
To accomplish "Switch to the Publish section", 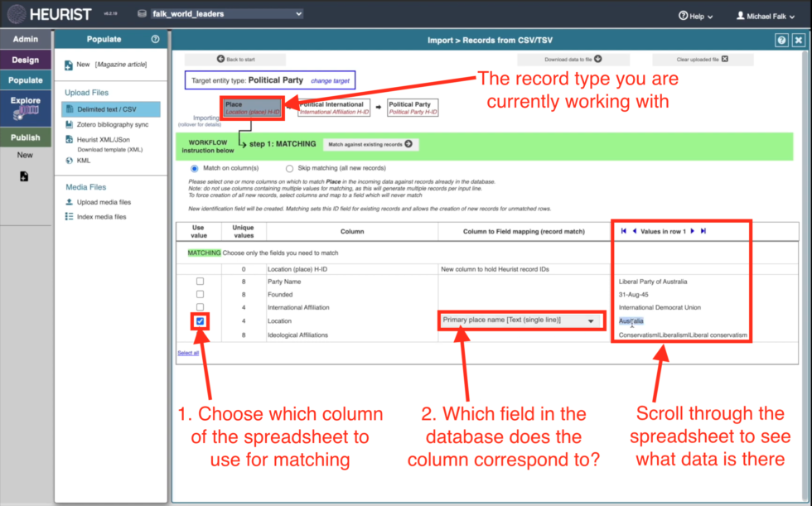I will tap(26, 137).
